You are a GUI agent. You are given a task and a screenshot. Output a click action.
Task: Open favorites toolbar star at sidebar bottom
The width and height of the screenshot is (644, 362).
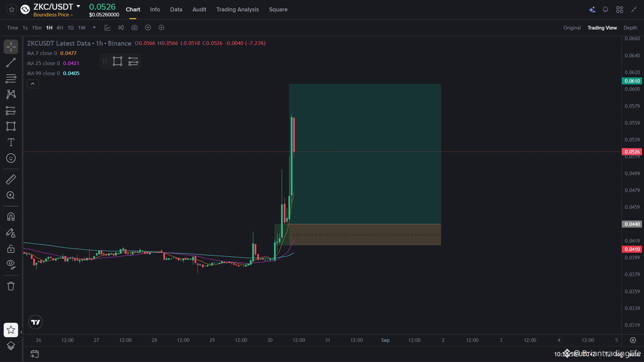pos(11,330)
